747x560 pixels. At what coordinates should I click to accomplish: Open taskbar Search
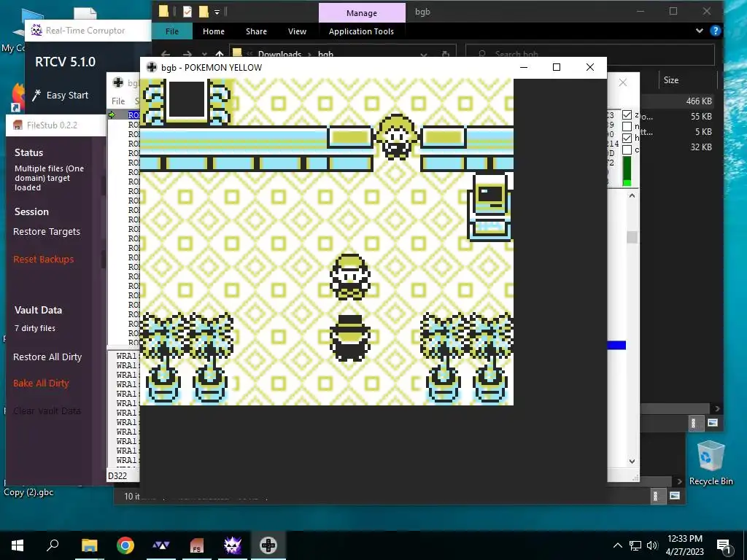point(53,545)
